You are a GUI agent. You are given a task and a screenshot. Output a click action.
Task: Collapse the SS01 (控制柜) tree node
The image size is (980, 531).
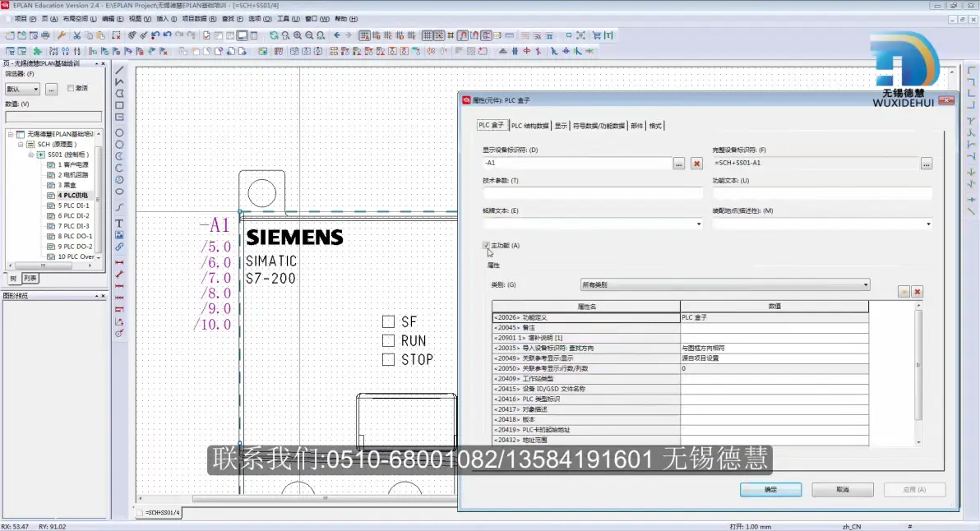click(x=30, y=155)
